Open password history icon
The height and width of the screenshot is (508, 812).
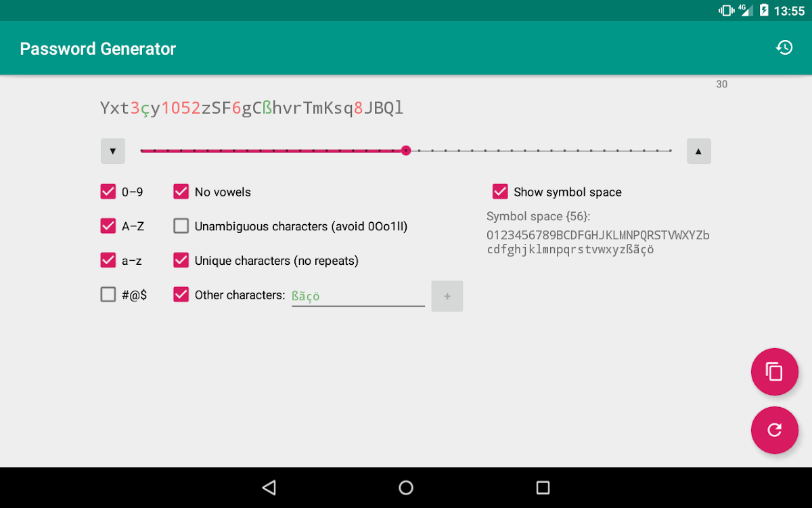point(784,47)
